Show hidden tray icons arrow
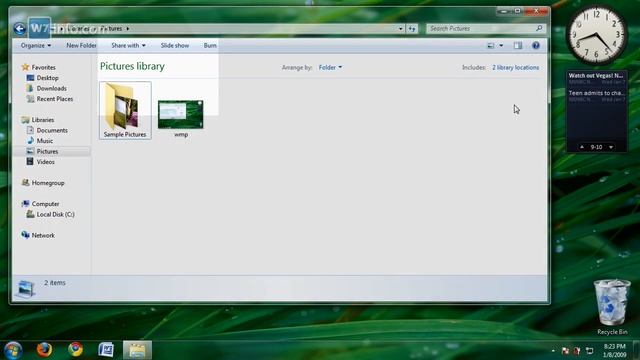This screenshot has height=360, width=640. 553,351
